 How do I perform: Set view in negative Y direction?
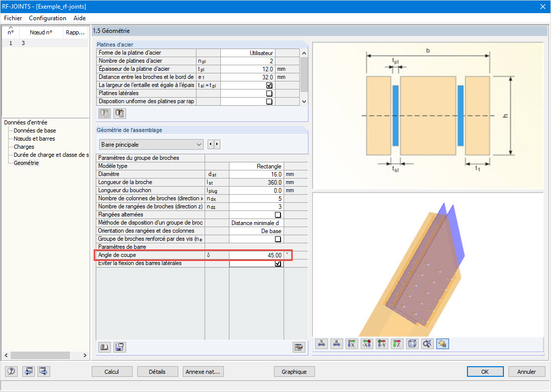tap(382, 344)
